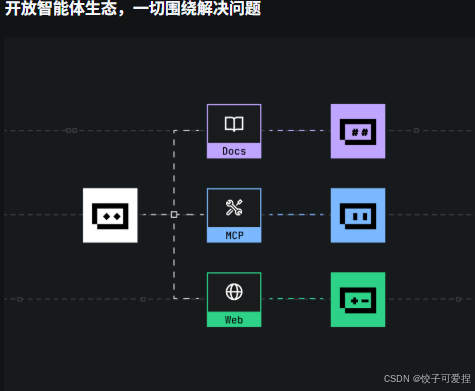
Task: Click the blue robot icon
Action: [x=358, y=215]
